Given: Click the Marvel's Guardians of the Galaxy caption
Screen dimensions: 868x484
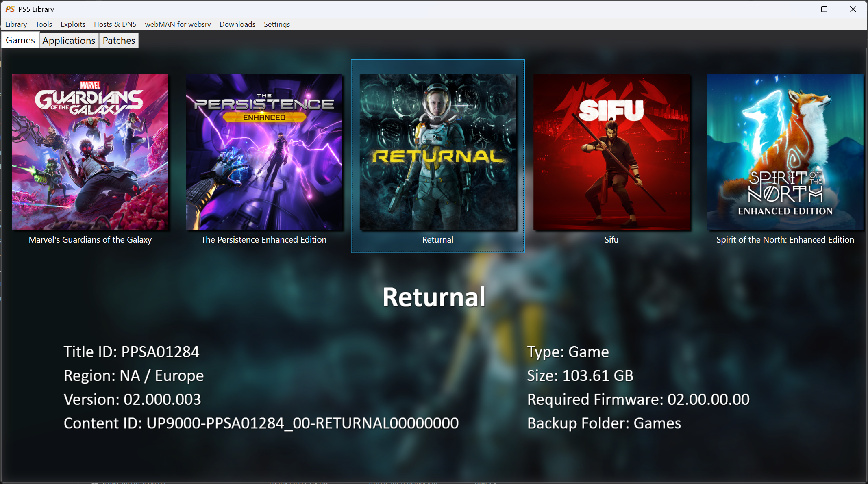Looking at the screenshot, I should click(x=90, y=240).
